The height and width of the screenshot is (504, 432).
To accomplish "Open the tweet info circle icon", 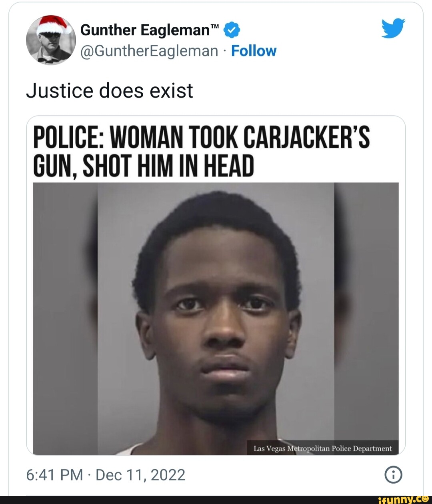I will [x=393, y=475].
